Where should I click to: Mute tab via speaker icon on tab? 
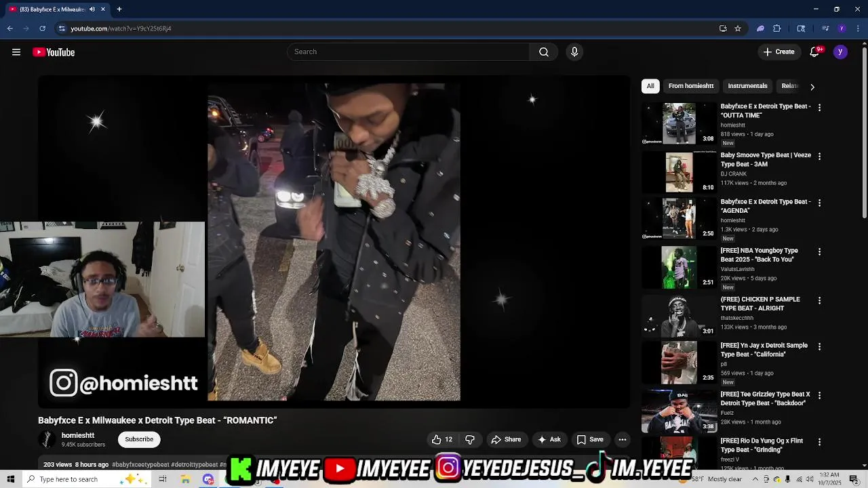click(x=92, y=9)
